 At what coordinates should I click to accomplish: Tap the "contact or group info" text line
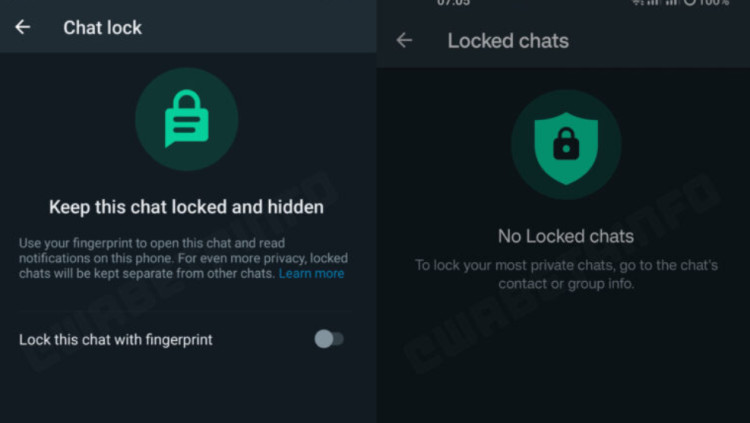(566, 283)
